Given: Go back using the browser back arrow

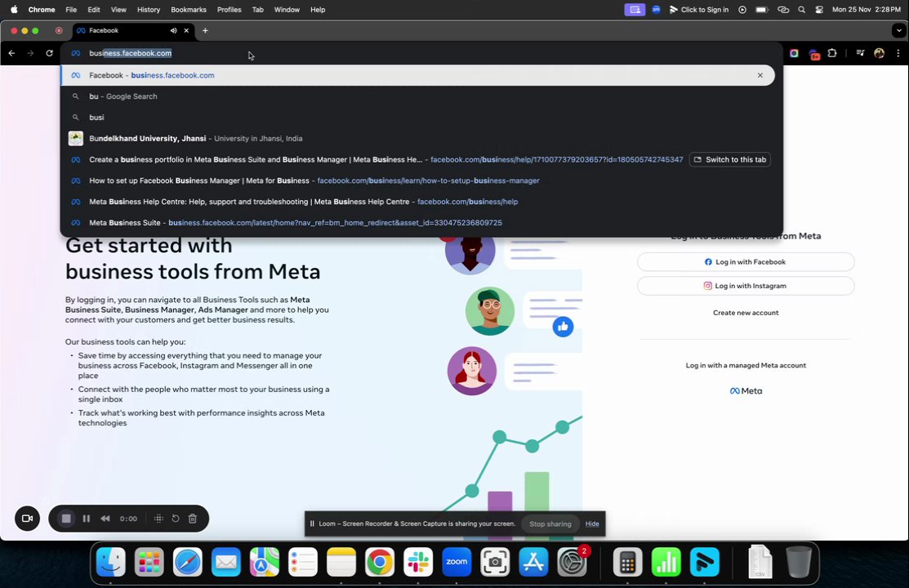Looking at the screenshot, I should tap(11, 53).
